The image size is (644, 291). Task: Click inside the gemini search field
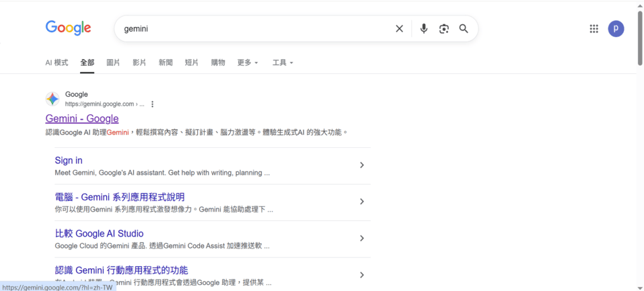coord(256,29)
